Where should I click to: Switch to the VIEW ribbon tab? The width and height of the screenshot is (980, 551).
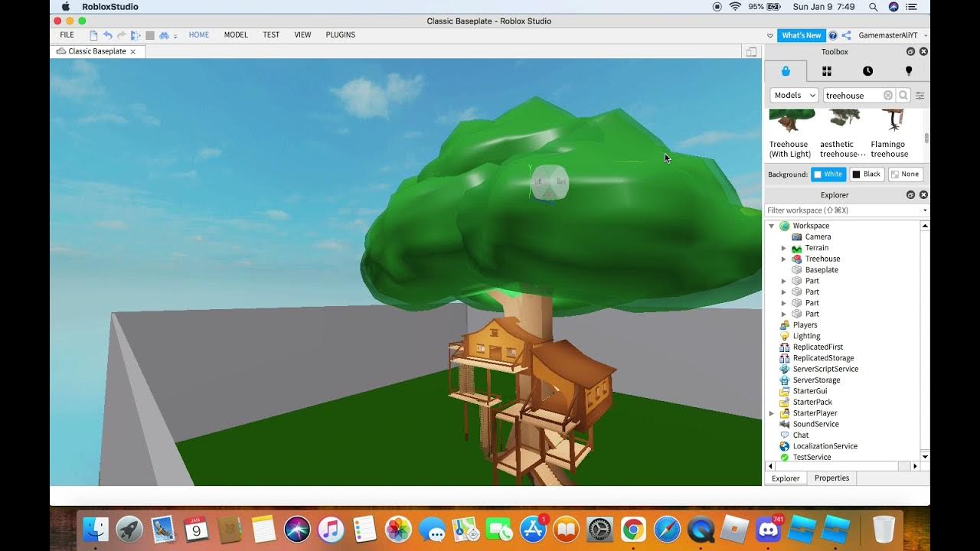pyautogui.click(x=302, y=35)
